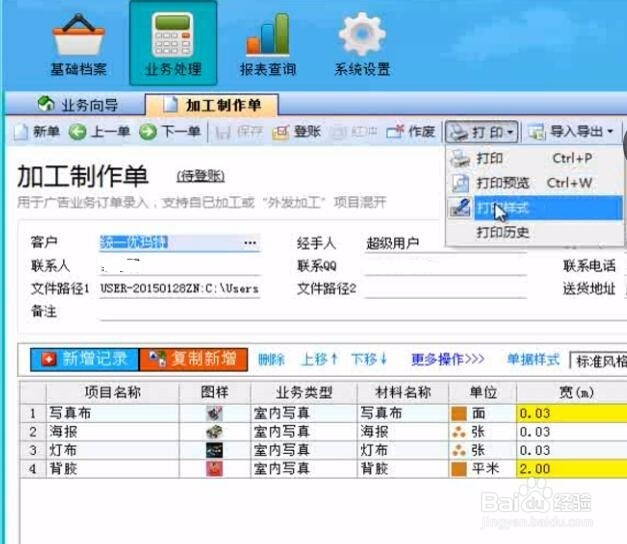Click the 单位 column header
The height and width of the screenshot is (544, 627).
tap(483, 392)
